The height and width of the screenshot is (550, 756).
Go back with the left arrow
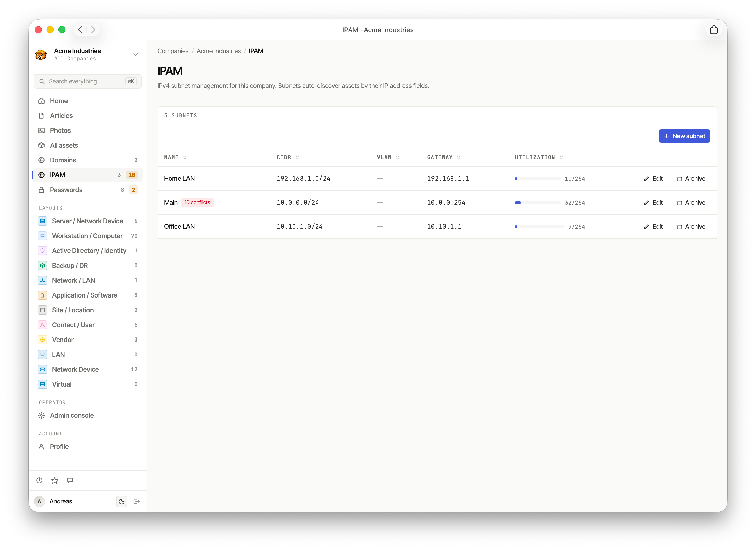(80, 30)
